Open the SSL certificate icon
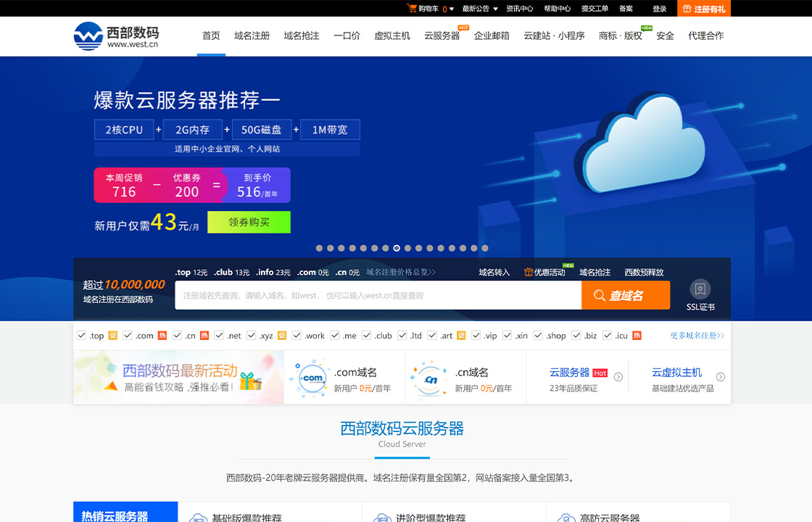This screenshot has height=522, width=812. [x=700, y=289]
